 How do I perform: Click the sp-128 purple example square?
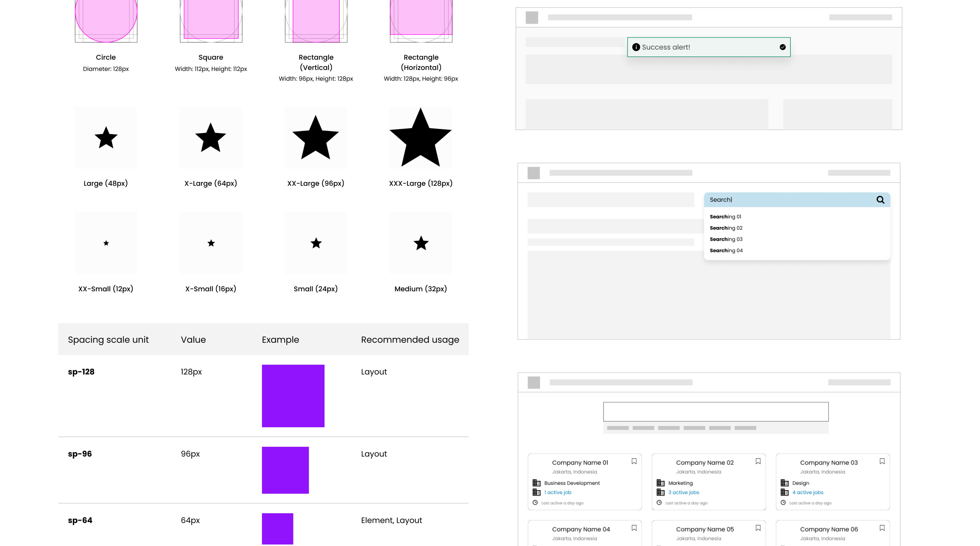tap(293, 396)
